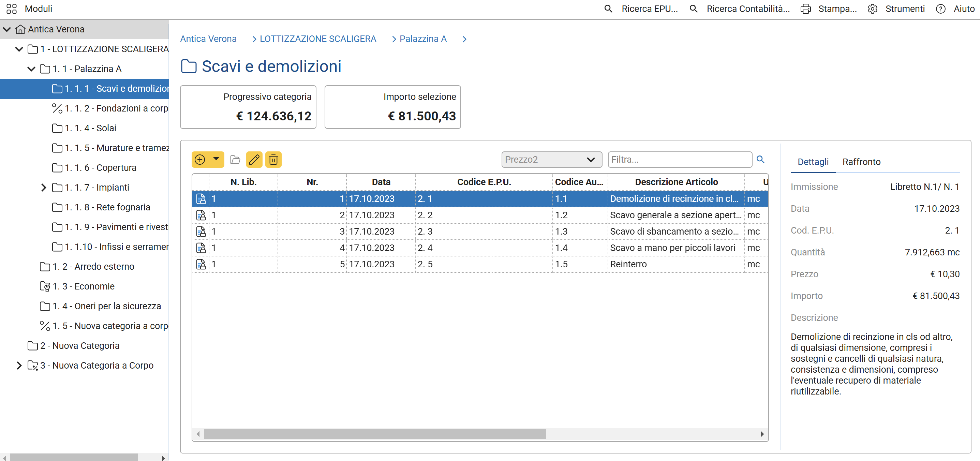This screenshot has width=980, height=461.
Task: Open dropdown arrow next to add button
Action: tap(216, 159)
